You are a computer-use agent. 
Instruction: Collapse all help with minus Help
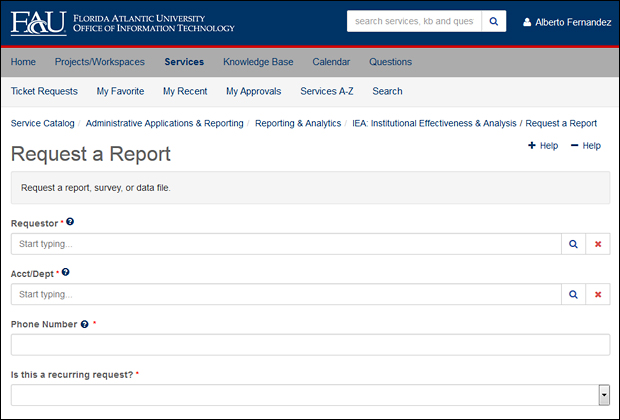586,146
